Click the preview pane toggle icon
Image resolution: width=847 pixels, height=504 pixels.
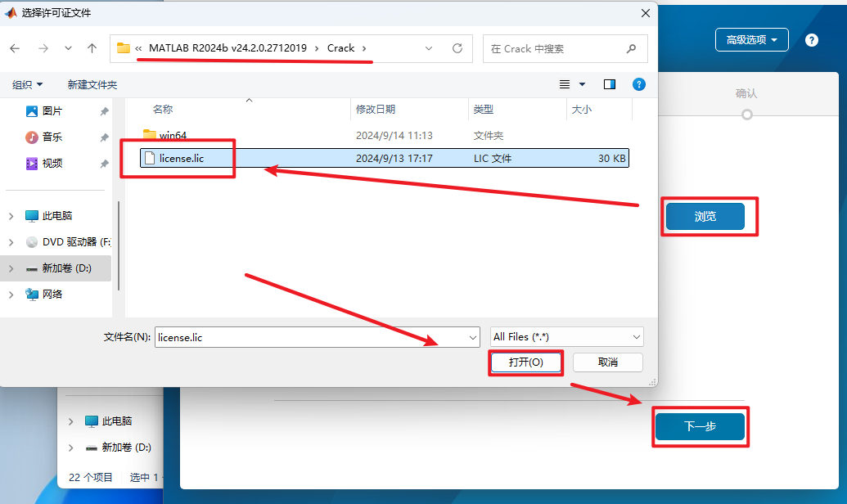pos(610,84)
